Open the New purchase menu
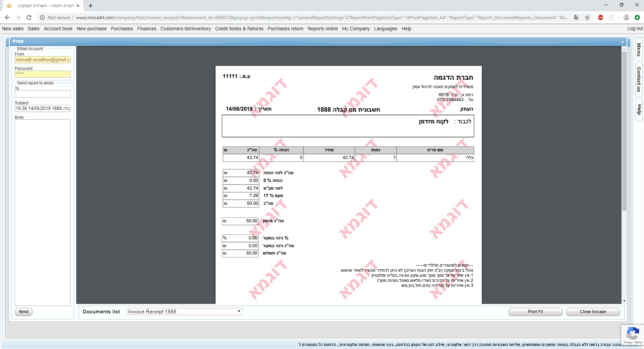This screenshot has width=644, height=349. [91, 29]
